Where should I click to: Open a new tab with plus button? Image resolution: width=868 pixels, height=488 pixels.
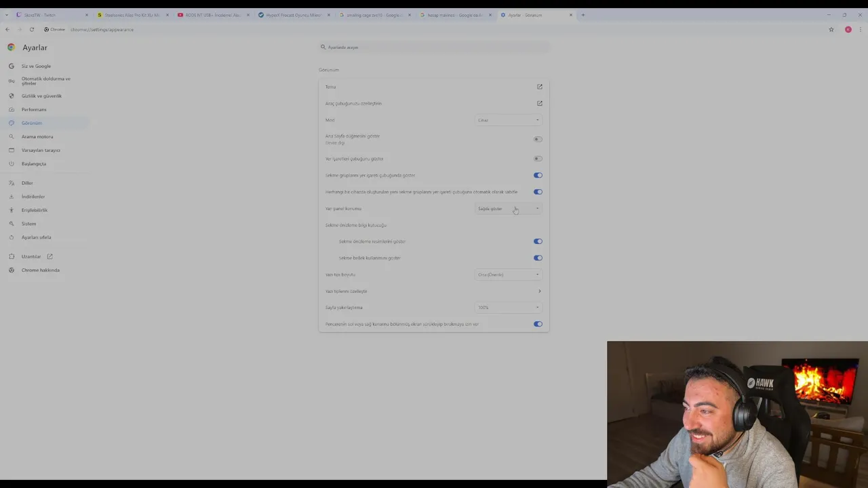pyautogui.click(x=583, y=15)
